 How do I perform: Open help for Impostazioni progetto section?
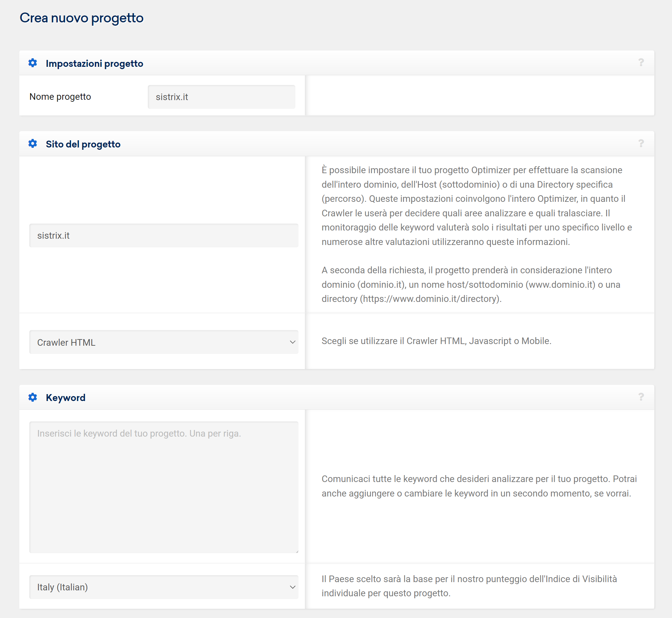[641, 63]
